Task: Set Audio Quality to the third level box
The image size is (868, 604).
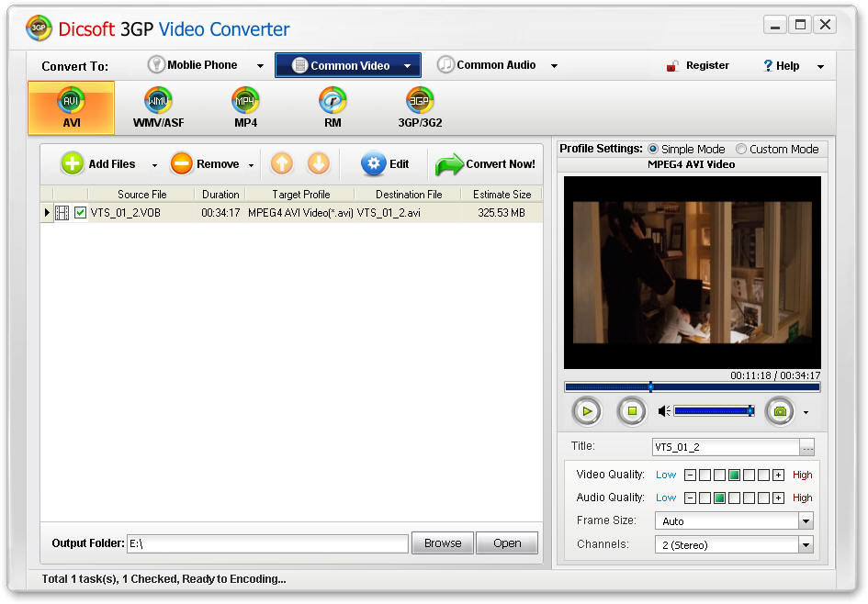Action: pyautogui.click(x=734, y=498)
